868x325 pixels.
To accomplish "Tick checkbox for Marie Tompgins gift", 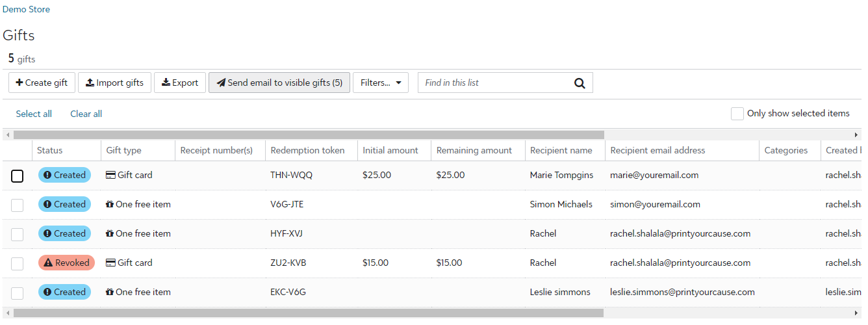I will click(x=18, y=175).
